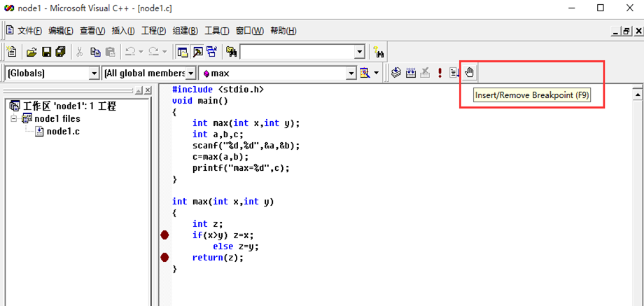Image resolution: width=644 pixels, height=306 pixels.
Task: Click the 'else z=y;' code line
Action: 236,246
